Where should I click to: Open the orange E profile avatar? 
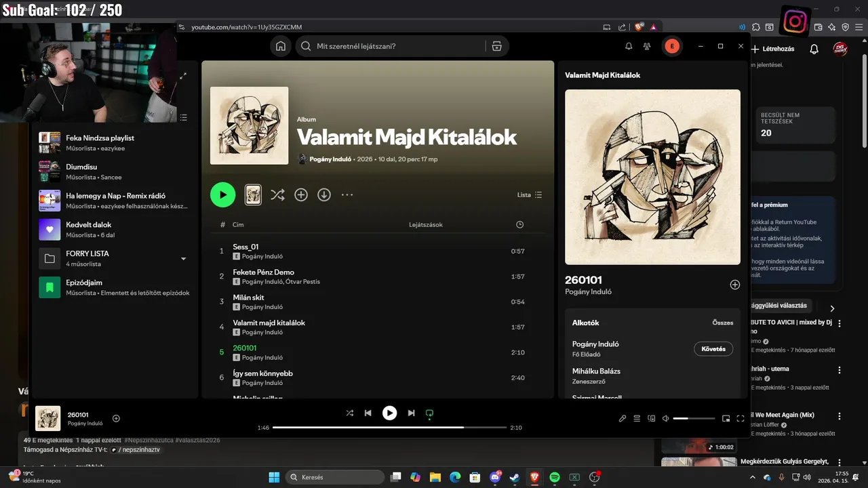(671, 46)
